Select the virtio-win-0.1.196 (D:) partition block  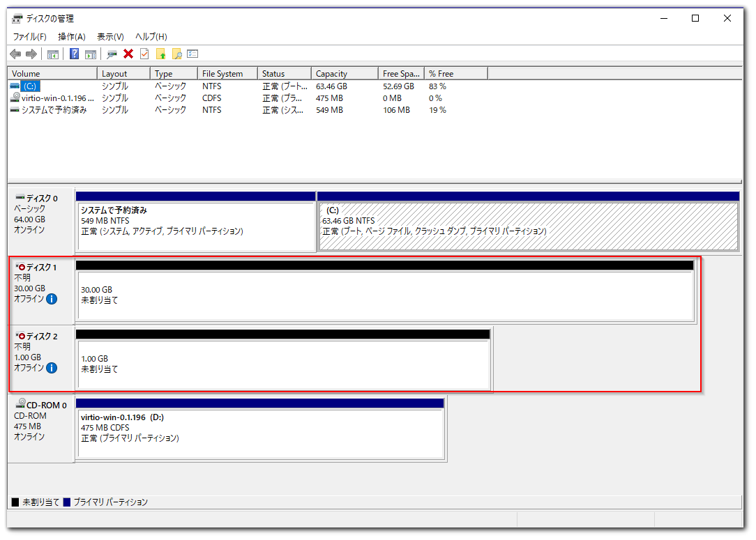260,433
